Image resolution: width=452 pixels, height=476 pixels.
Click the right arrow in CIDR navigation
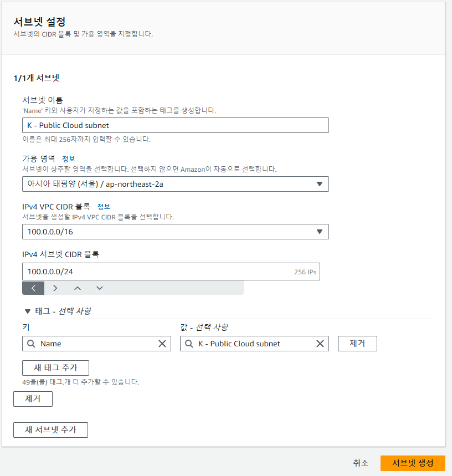click(54, 288)
